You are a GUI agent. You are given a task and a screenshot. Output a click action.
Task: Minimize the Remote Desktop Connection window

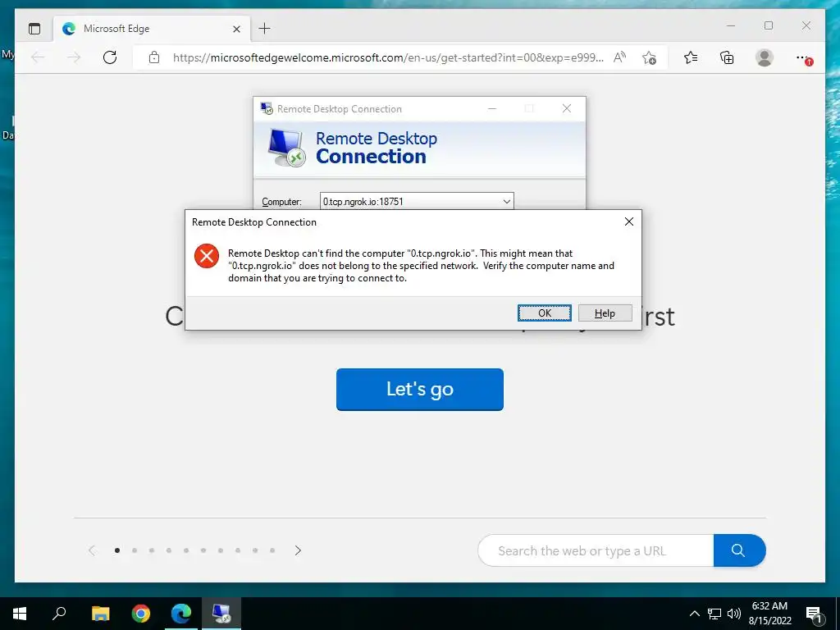pos(492,109)
